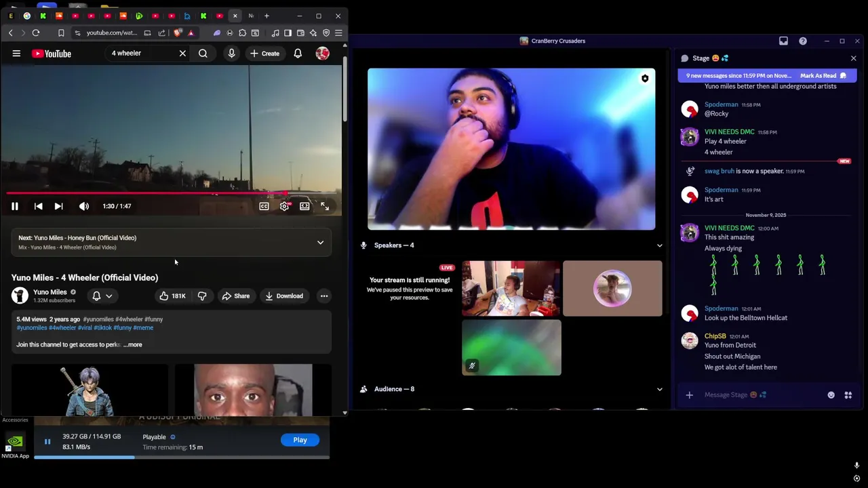Screen dimensions: 868x488
Task: Skip to next video in player
Action: (x=58, y=206)
